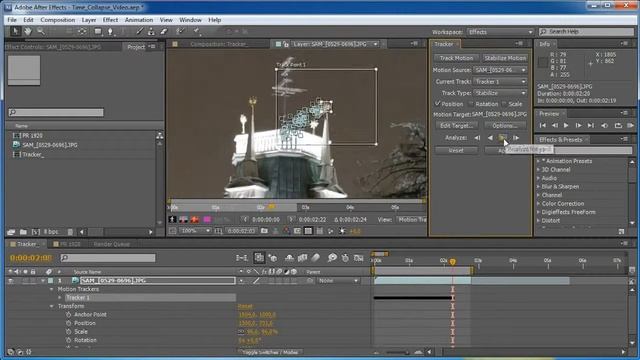The width and height of the screenshot is (640, 360).
Task: Select the Selection arrow tool
Action: (15, 31)
